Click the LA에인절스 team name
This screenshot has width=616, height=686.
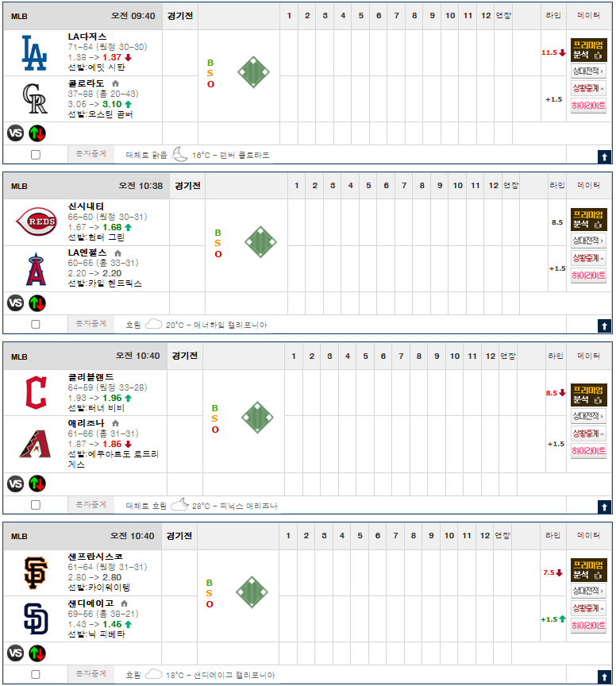pos(88,252)
